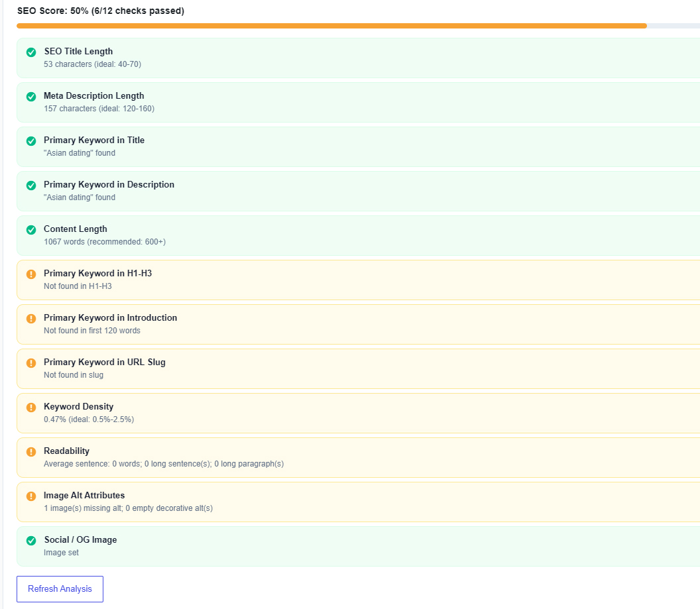Click the Primary Keyword in Title heading
The width and height of the screenshot is (700, 609).
point(94,140)
